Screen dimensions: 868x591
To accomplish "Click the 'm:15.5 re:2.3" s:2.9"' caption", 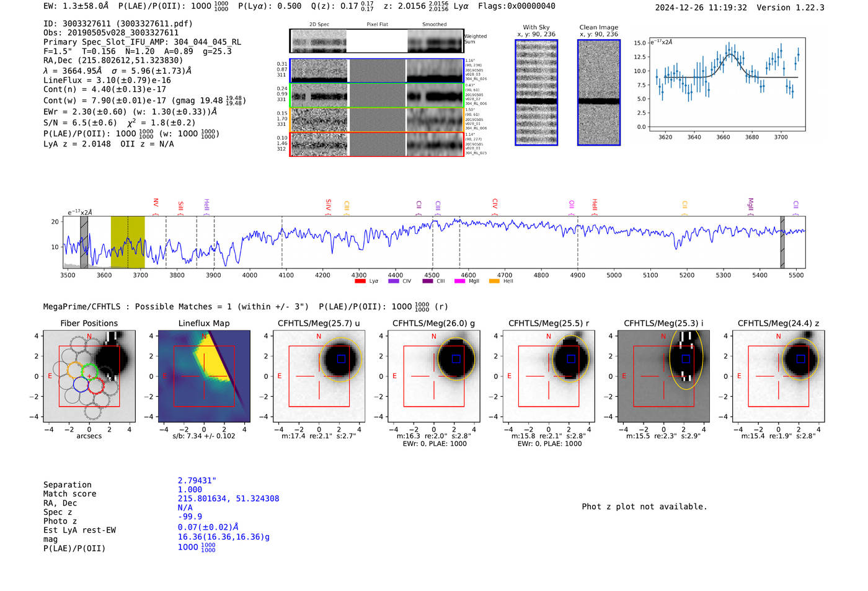I will 663,436.
